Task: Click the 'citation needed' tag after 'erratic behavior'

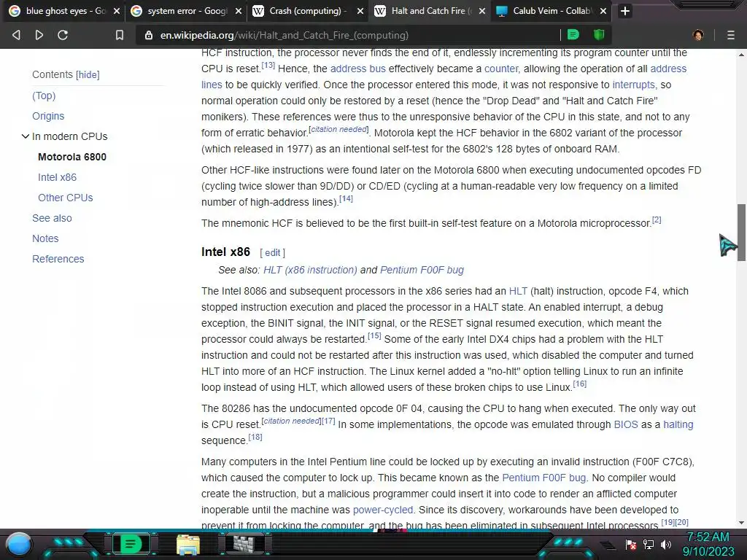Action: tap(338, 129)
